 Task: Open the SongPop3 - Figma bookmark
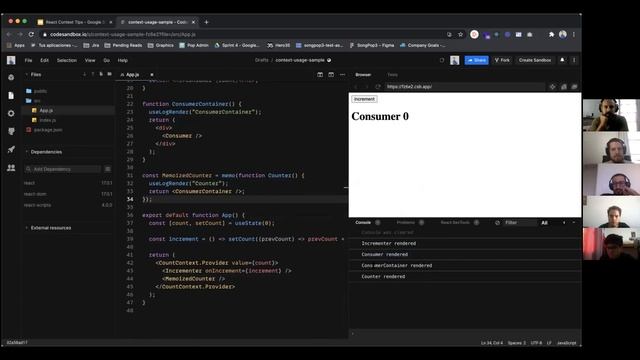[371, 45]
